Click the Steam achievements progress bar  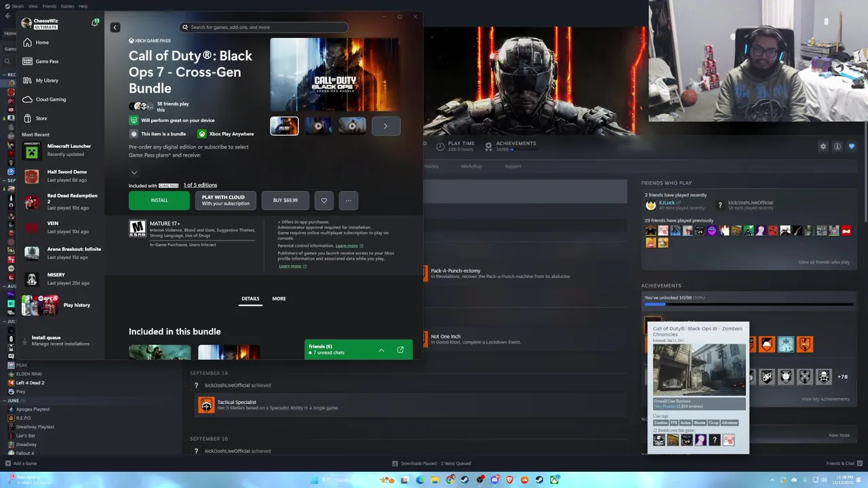pos(749,305)
